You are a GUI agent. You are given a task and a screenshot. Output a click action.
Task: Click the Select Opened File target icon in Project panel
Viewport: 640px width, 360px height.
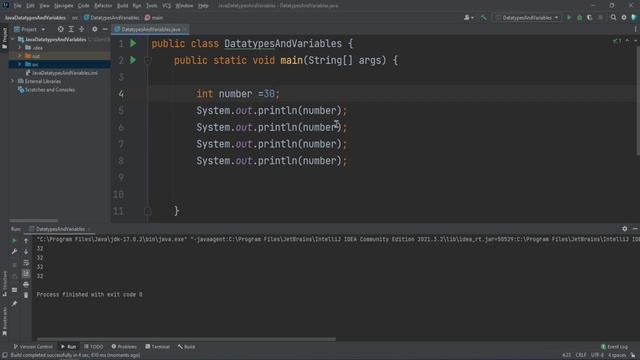pos(60,29)
